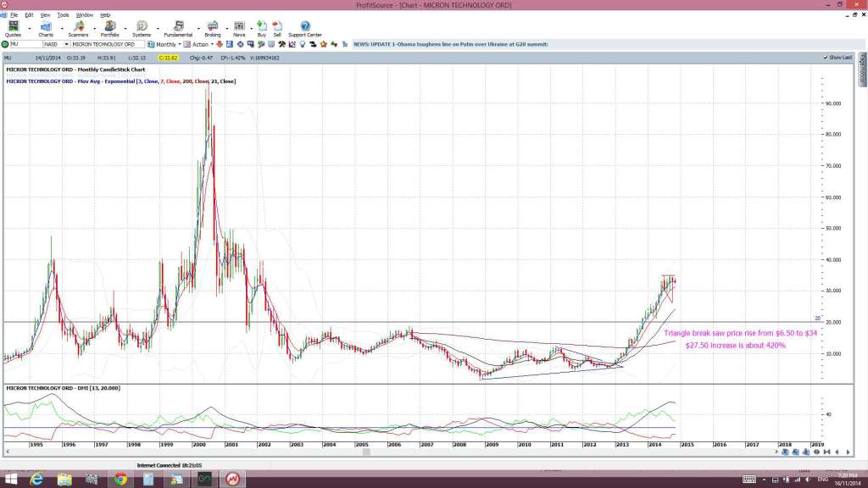Open the Fundamental toolbar icon
Image resolution: width=868 pixels, height=488 pixels.
178,28
